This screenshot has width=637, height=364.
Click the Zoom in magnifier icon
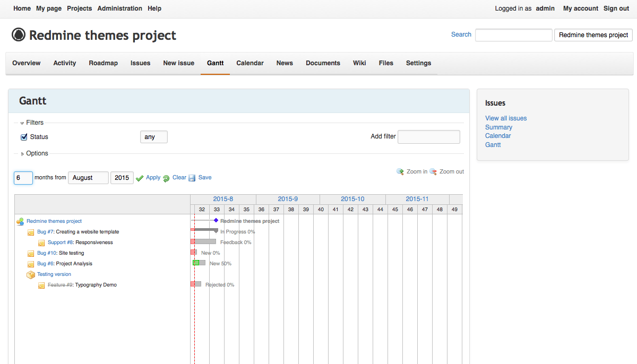coord(400,172)
